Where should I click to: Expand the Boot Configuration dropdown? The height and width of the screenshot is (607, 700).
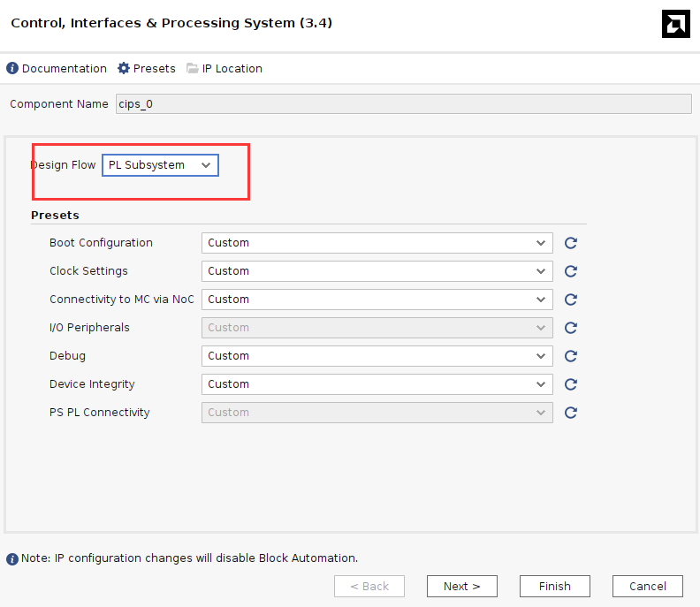click(x=377, y=243)
